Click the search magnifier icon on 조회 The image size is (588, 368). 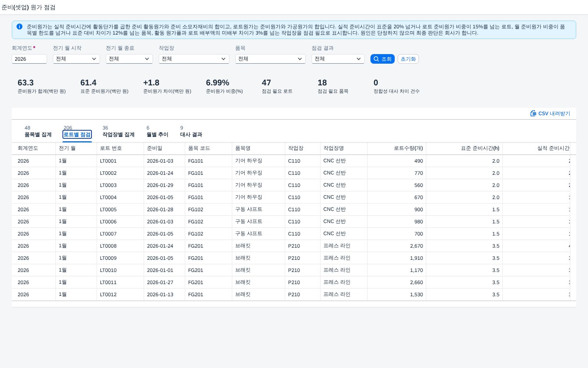click(x=376, y=59)
